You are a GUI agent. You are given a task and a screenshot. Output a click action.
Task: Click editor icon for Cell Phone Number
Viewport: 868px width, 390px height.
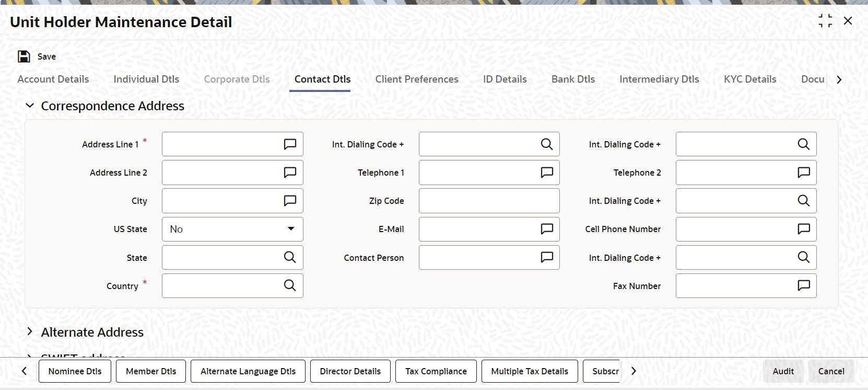coord(804,229)
